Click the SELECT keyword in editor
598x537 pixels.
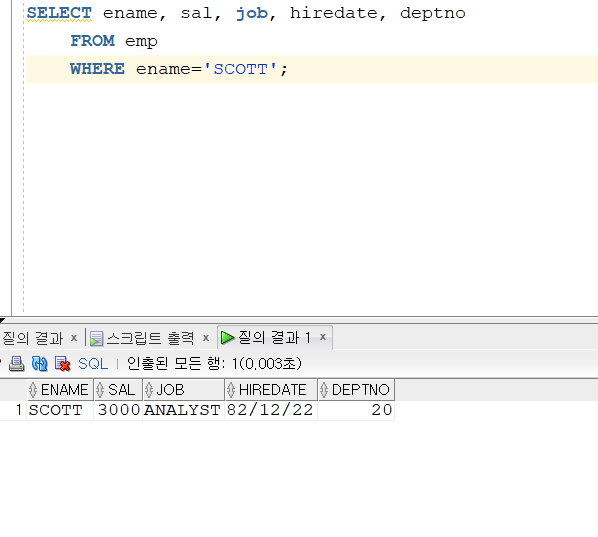[x=59, y=13]
